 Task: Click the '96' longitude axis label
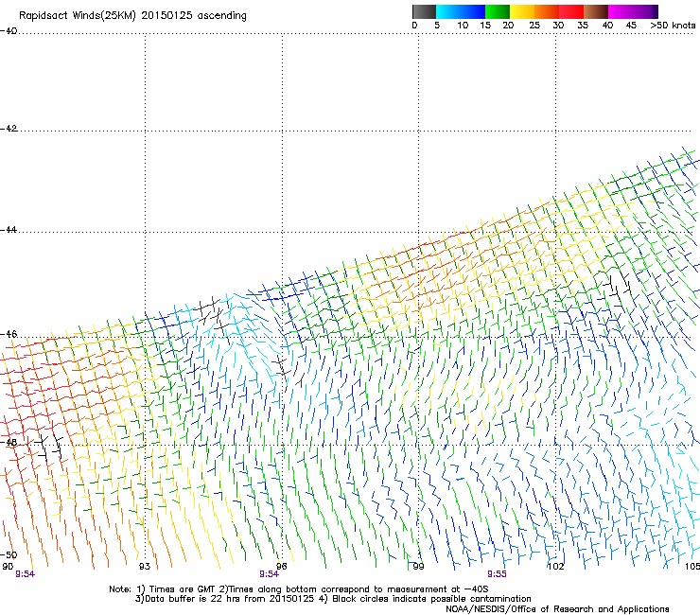281,567
